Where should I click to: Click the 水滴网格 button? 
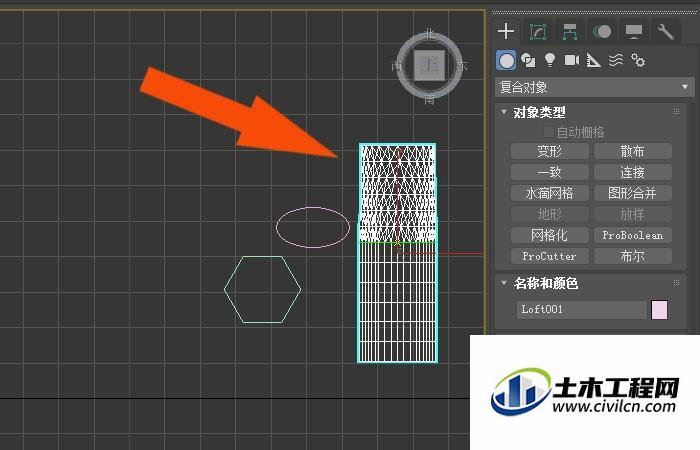(550, 193)
